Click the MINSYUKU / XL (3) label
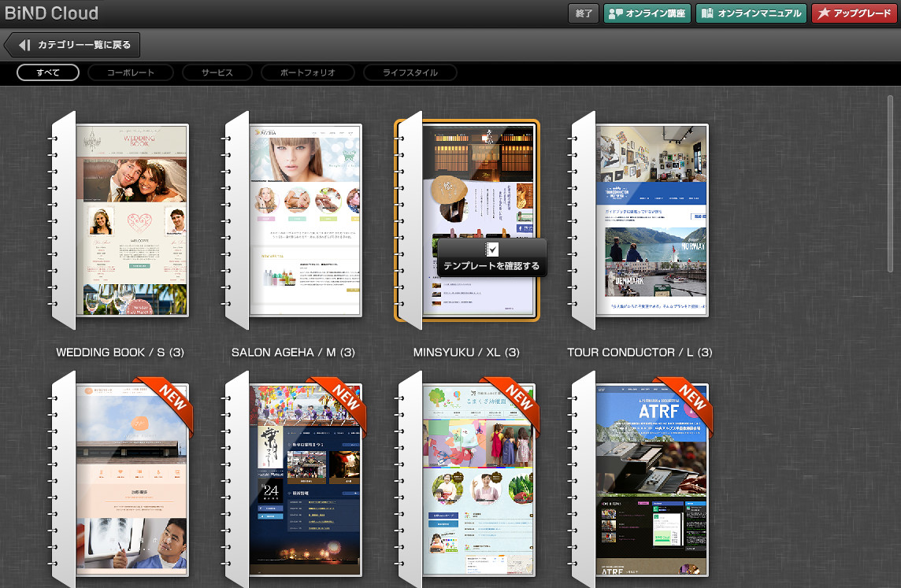This screenshot has width=901, height=588. (466, 353)
